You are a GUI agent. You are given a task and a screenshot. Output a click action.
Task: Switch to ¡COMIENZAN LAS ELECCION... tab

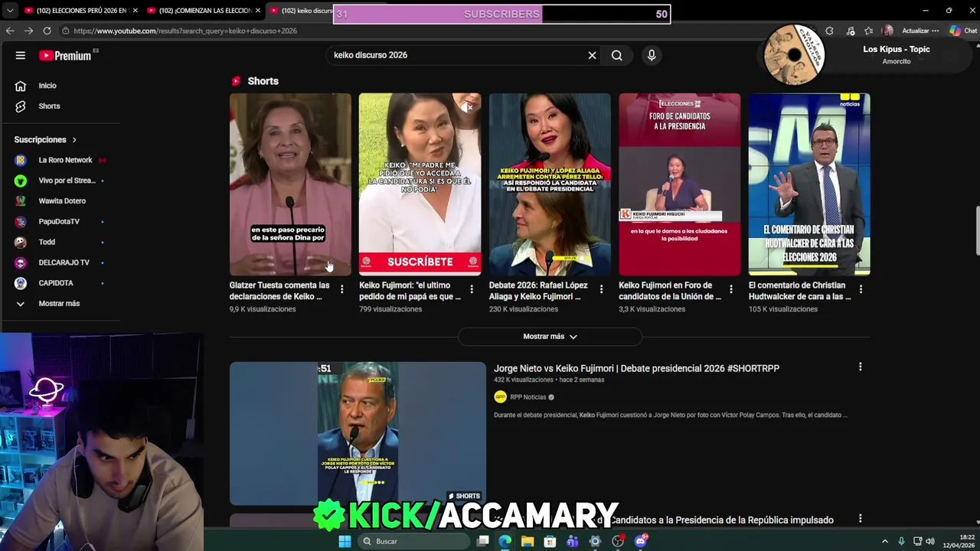click(x=202, y=11)
